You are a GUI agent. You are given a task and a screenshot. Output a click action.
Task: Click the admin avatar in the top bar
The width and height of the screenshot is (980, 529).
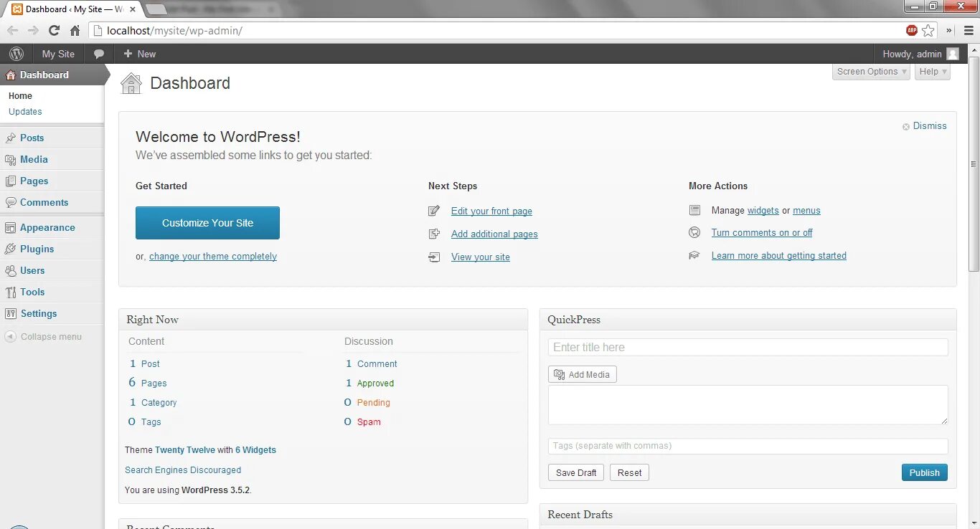pyautogui.click(x=953, y=54)
